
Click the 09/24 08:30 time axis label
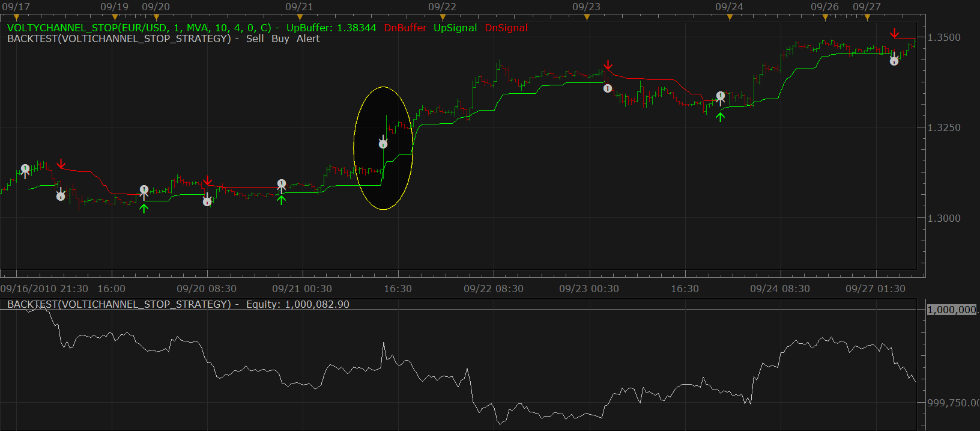tap(780, 289)
